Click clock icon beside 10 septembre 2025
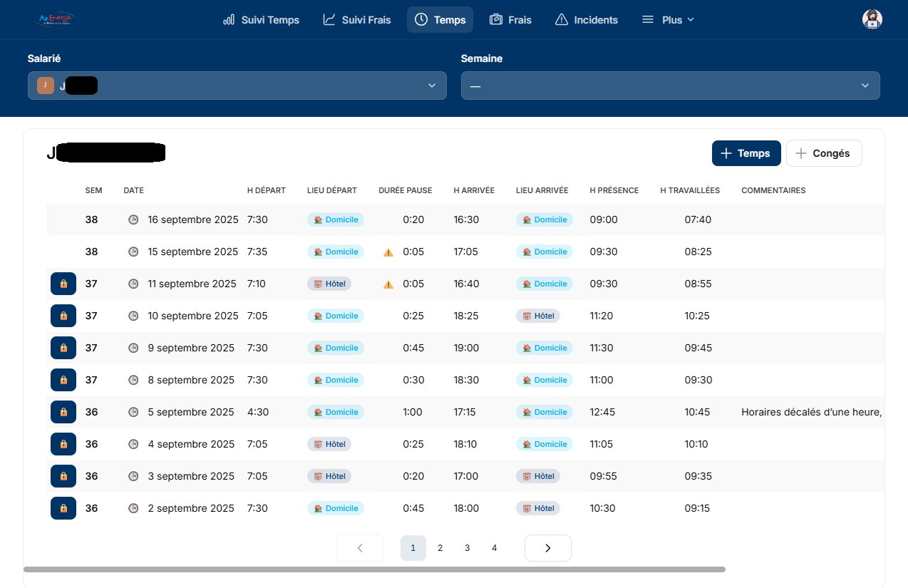Viewport: 908px width, 588px height. [133, 316]
